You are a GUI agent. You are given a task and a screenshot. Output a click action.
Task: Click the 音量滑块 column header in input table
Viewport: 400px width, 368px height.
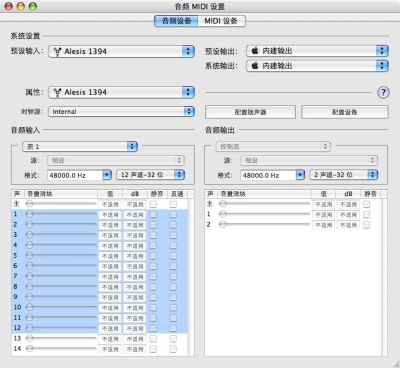61,194
